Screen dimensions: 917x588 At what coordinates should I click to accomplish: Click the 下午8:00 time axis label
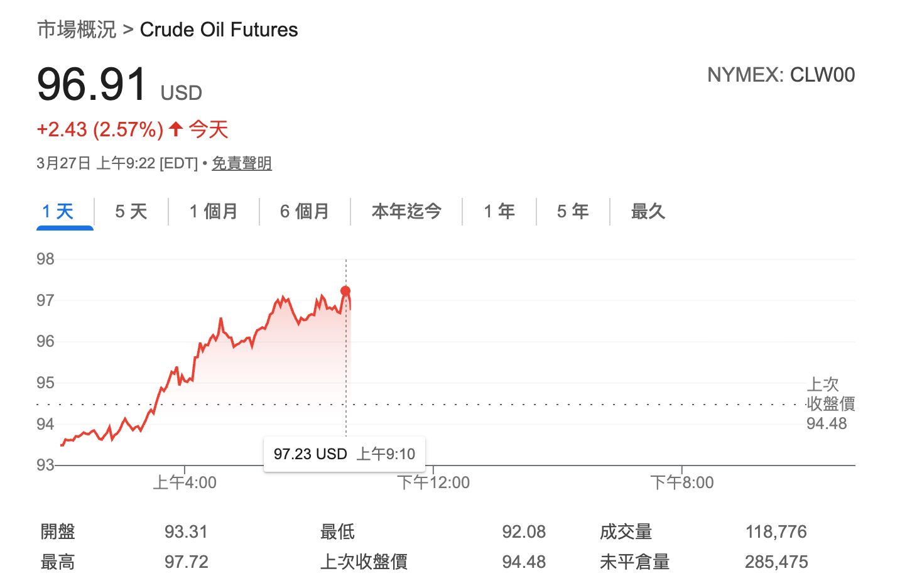(682, 482)
